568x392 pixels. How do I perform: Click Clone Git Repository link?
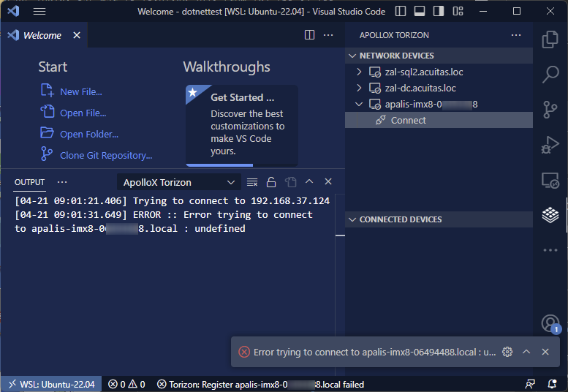pyautogui.click(x=106, y=156)
